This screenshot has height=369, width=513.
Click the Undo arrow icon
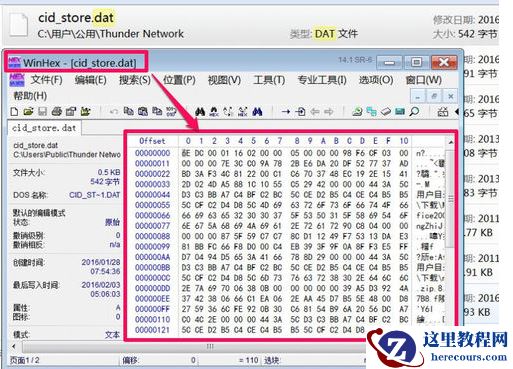coord(114,112)
